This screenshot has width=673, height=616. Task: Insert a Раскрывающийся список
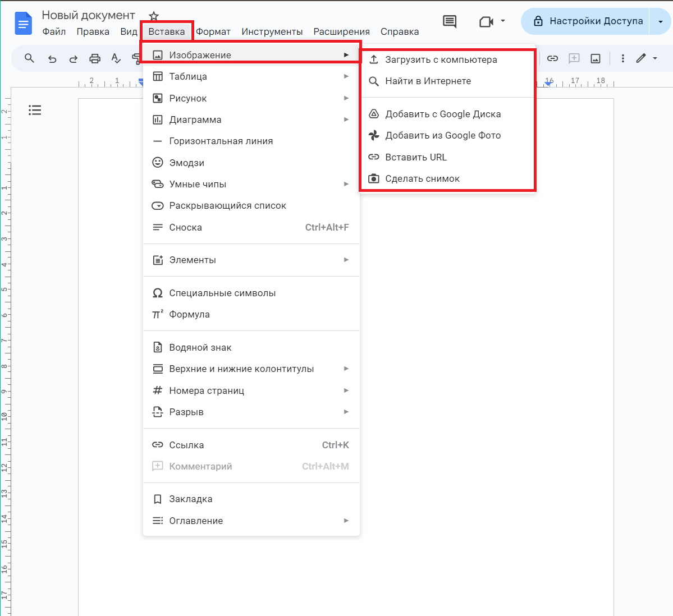click(x=251, y=205)
